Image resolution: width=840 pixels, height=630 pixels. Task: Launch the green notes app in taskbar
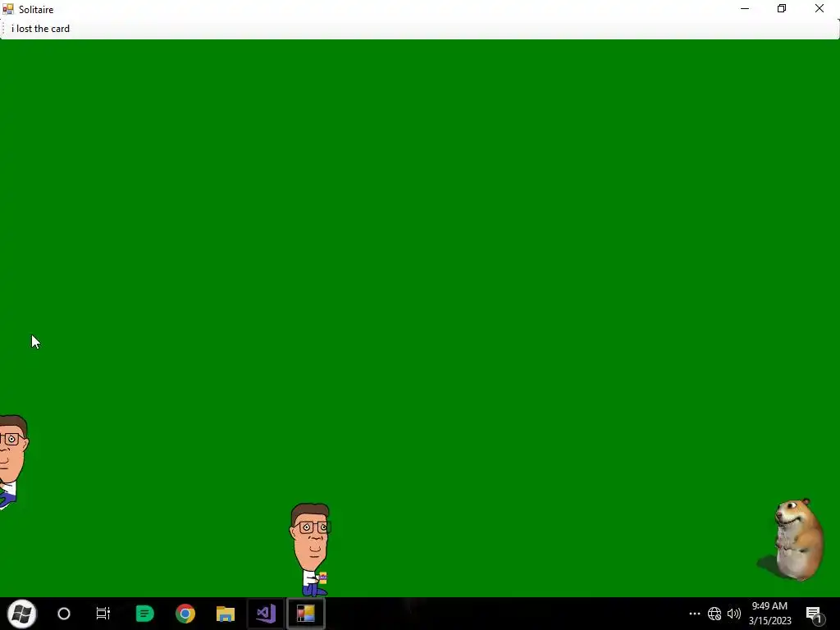point(144,614)
